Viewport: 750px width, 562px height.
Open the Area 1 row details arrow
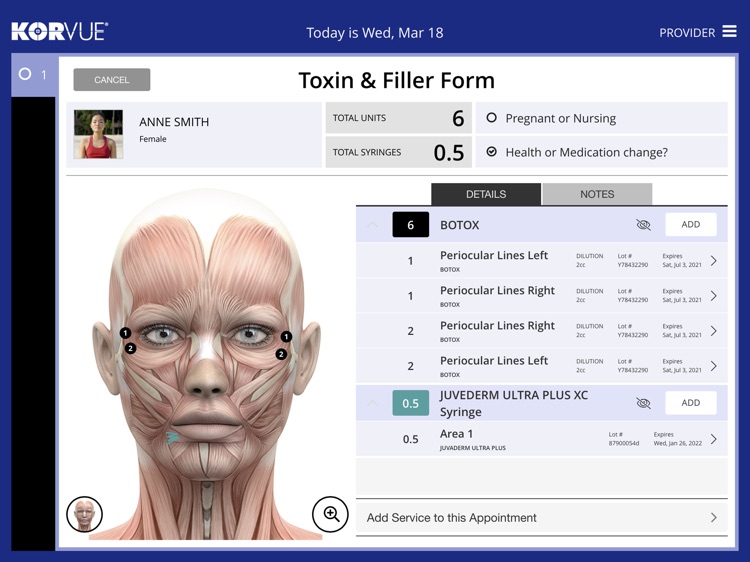714,439
